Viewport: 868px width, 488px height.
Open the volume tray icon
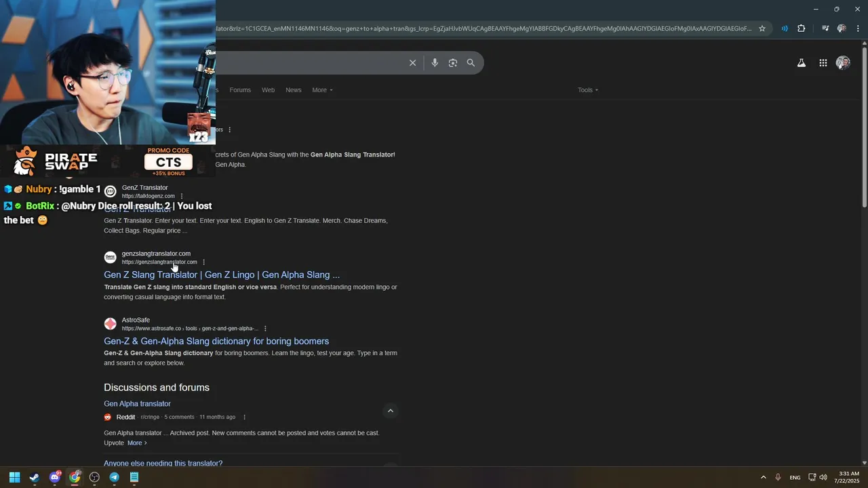click(x=823, y=477)
